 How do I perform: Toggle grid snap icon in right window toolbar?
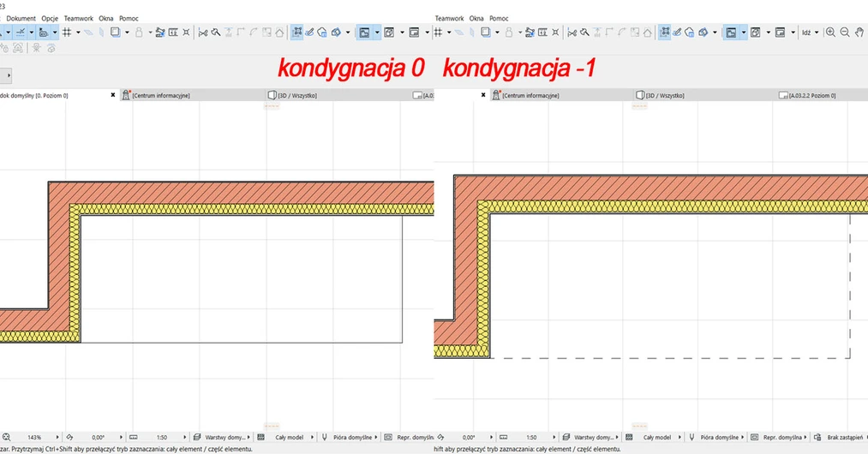coord(438,32)
